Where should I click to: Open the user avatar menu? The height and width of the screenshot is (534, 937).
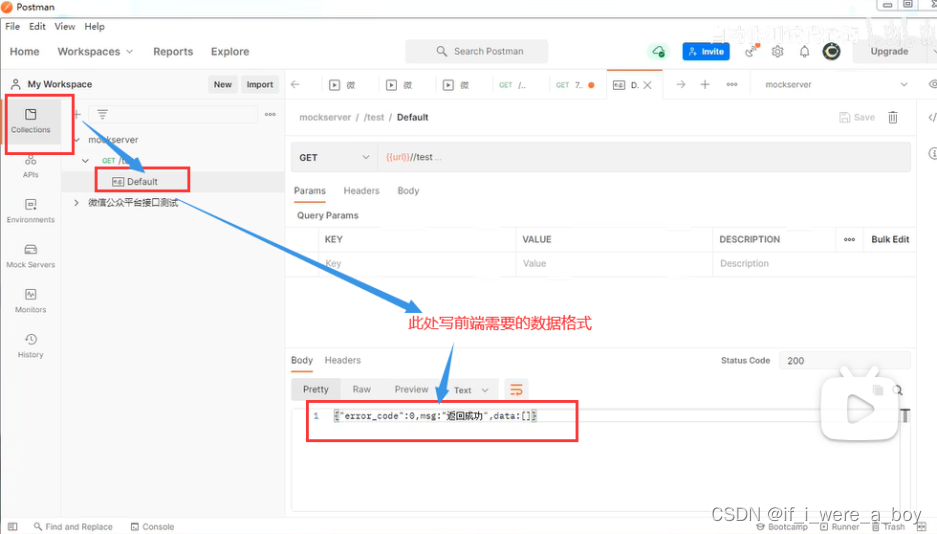click(831, 51)
